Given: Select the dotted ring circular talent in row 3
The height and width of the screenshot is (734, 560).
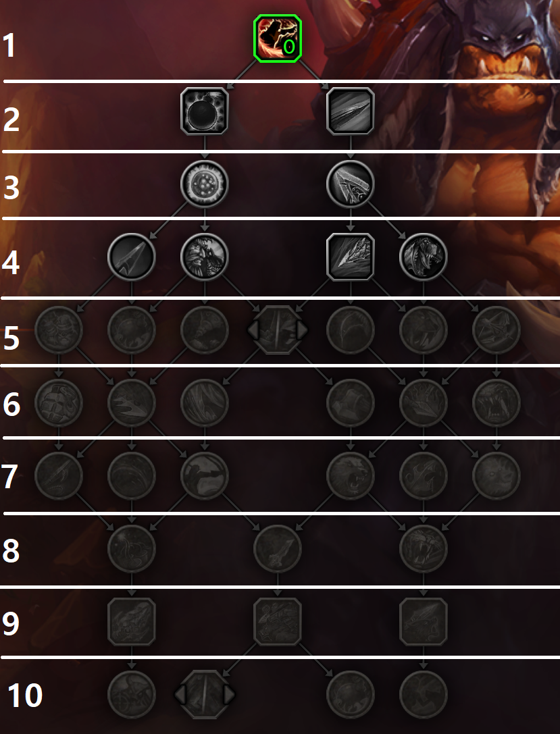Looking at the screenshot, I should (205, 184).
